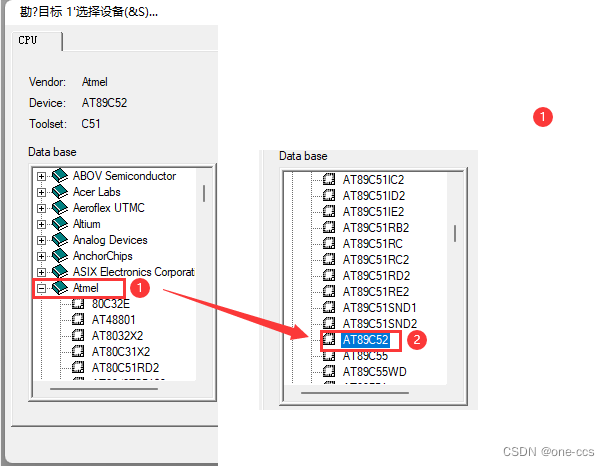
Task: Click the chip icon beside AT89C55WD
Action: [329, 371]
